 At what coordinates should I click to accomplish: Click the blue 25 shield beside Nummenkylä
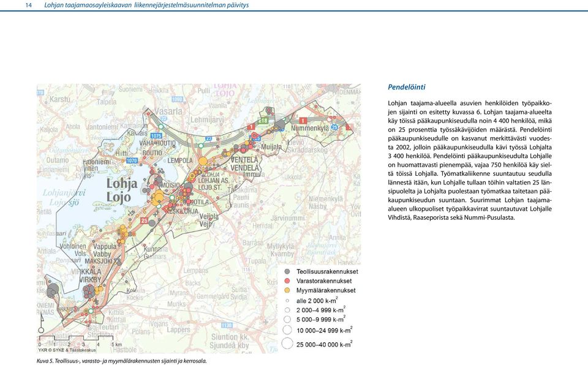pos(334,127)
